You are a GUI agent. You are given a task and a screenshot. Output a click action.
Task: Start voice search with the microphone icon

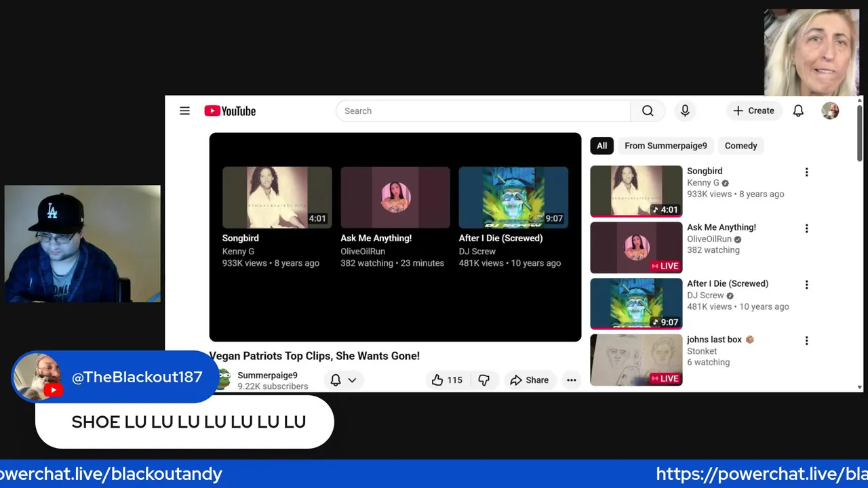click(685, 111)
